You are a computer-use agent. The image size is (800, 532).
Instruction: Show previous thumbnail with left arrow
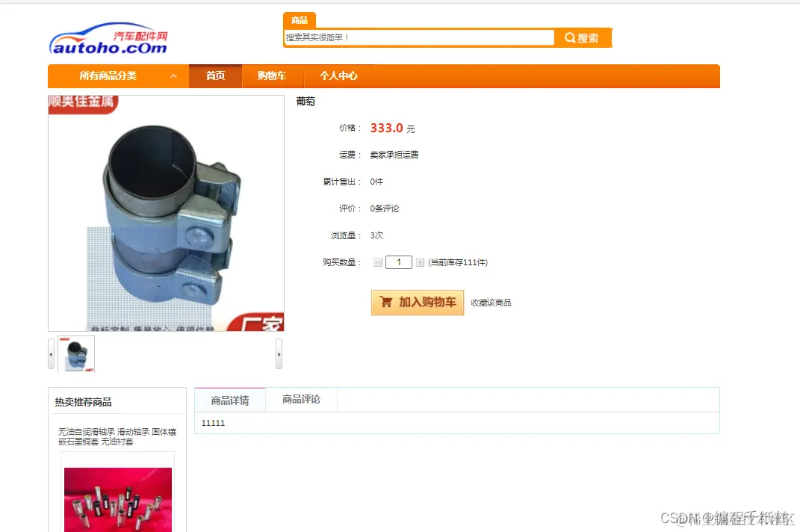coord(51,354)
